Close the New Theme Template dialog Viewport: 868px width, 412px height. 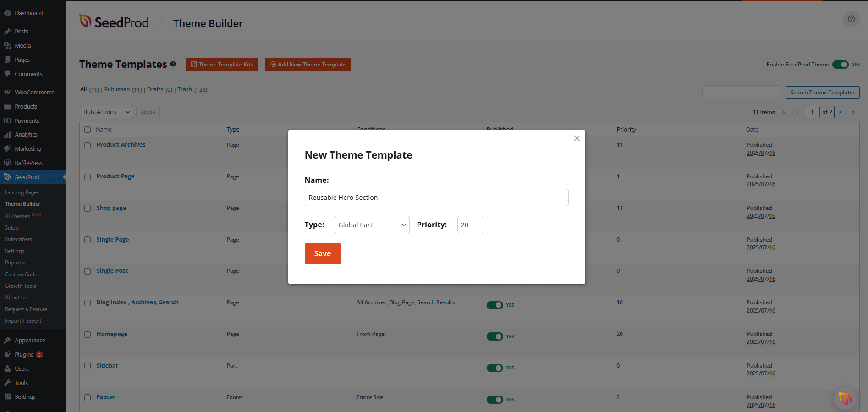click(x=577, y=138)
